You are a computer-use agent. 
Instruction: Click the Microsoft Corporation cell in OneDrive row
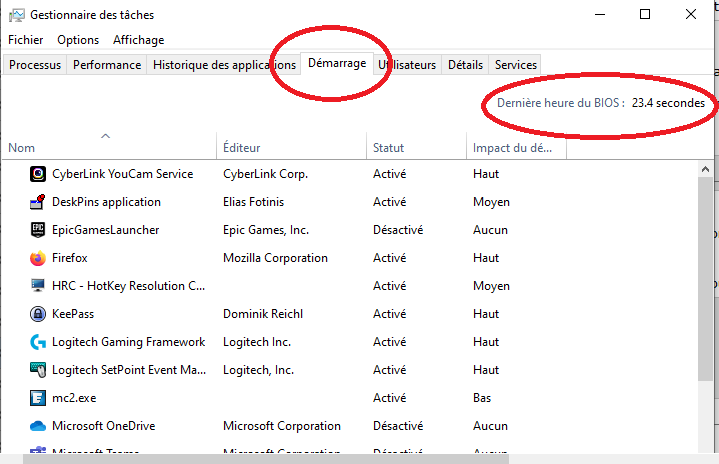click(282, 425)
